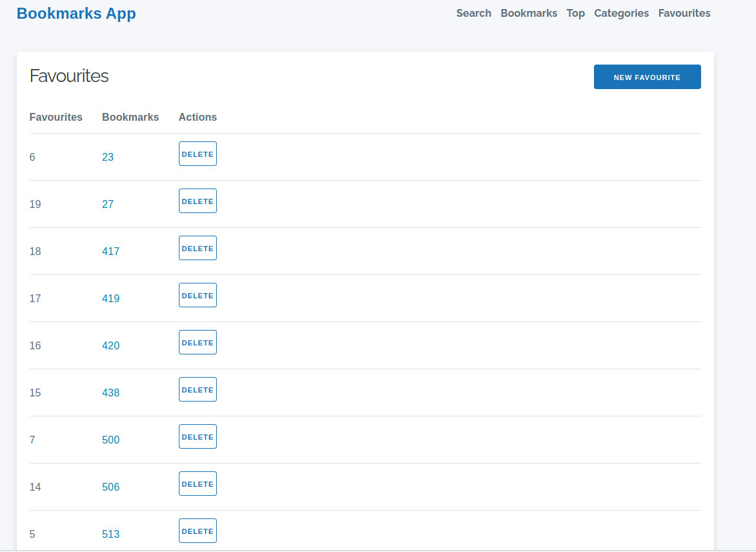Select favourite ID 14 cell
Image resolution: width=756 pixels, height=552 pixels.
(x=36, y=487)
